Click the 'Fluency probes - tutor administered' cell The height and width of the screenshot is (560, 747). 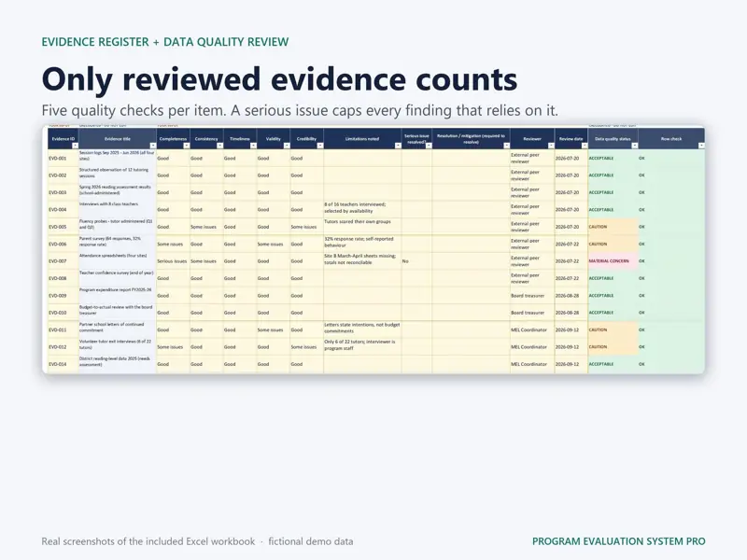click(x=118, y=227)
